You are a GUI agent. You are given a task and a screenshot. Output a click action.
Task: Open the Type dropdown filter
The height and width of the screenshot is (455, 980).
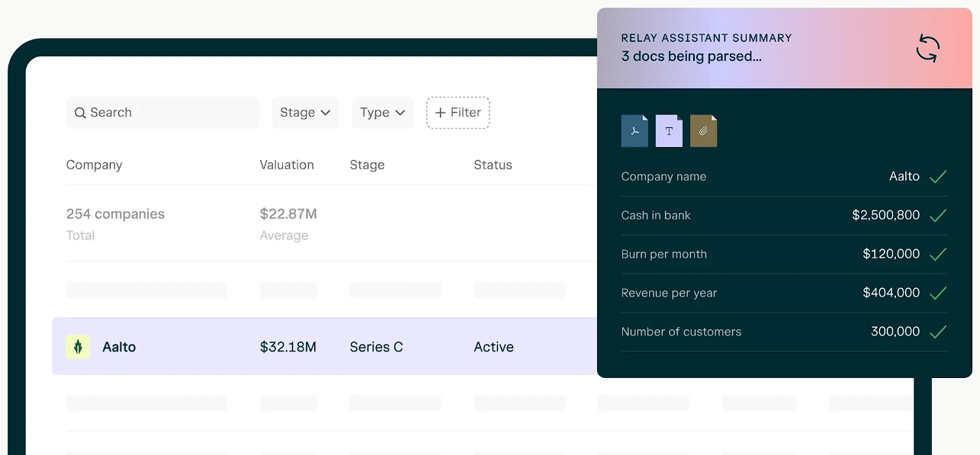[383, 113]
